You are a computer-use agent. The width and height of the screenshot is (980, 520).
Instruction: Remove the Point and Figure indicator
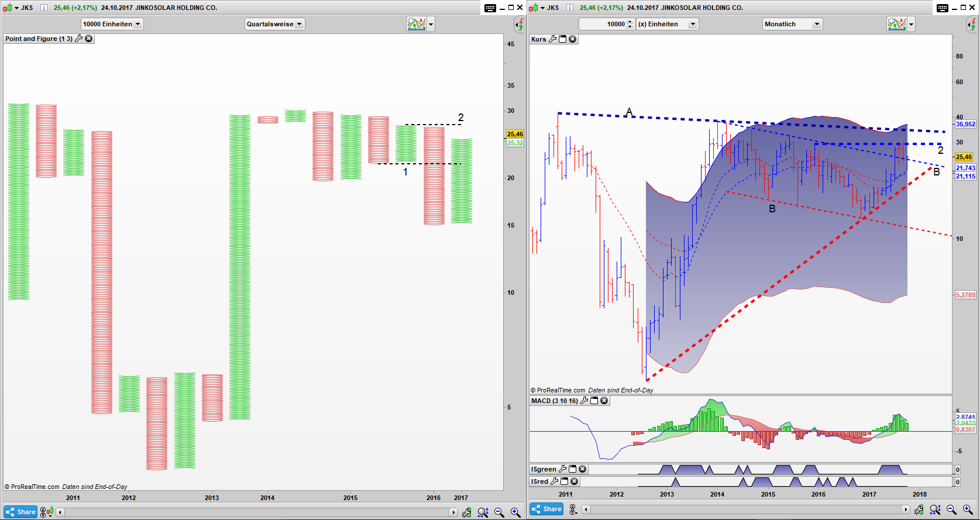(x=89, y=39)
